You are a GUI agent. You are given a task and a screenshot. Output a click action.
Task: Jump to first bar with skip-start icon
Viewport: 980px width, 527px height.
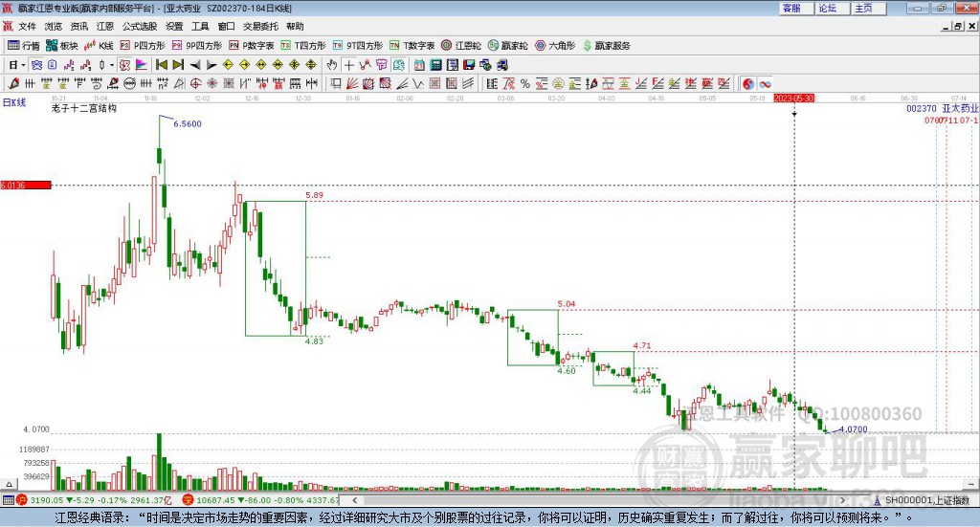click(161, 65)
